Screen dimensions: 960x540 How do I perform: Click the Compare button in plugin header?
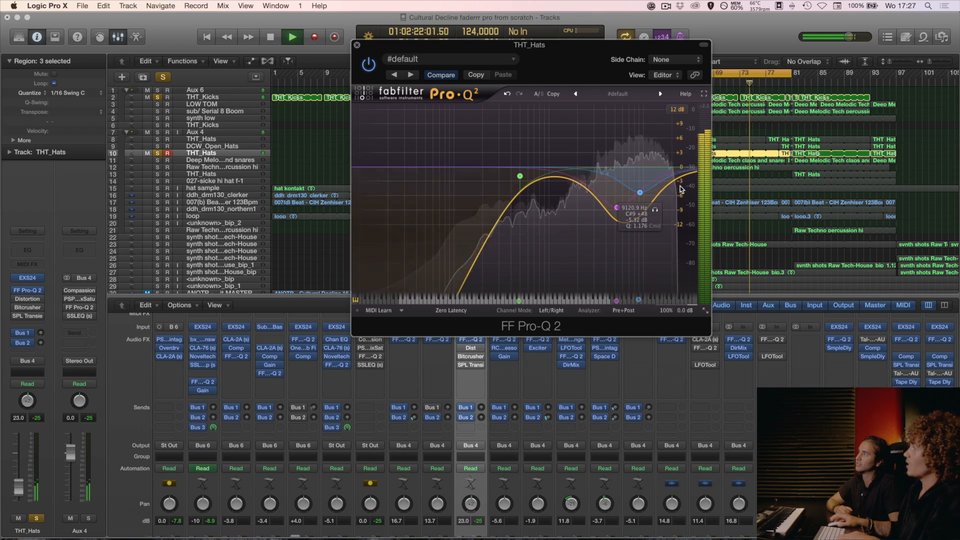click(x=441, y=75)
